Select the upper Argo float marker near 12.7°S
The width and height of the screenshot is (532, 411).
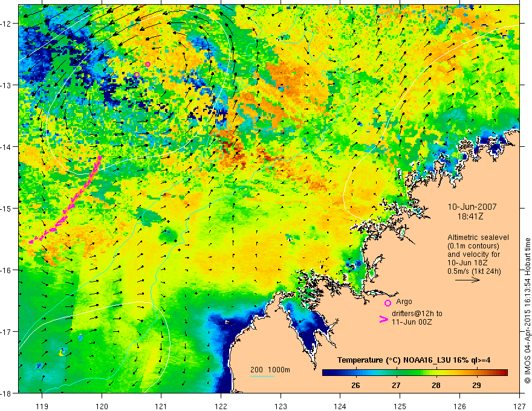[x=148, y=65]
